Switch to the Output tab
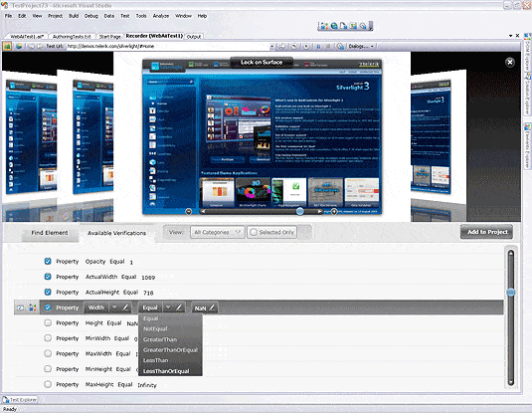Screen dimensions: 532x413 tap(194, 37)
